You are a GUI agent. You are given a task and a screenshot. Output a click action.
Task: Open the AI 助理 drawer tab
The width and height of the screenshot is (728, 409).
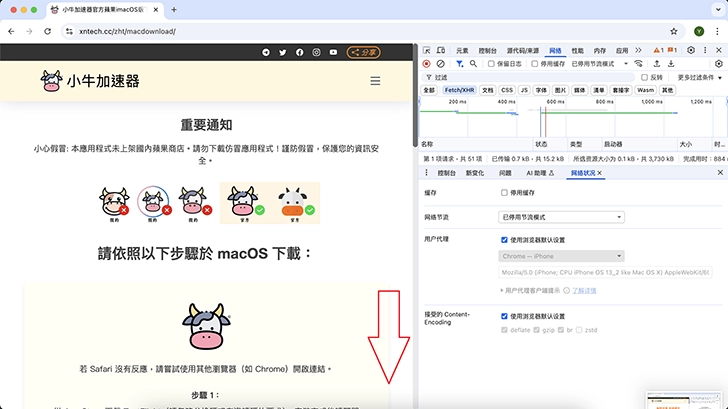tap(540, 173)
